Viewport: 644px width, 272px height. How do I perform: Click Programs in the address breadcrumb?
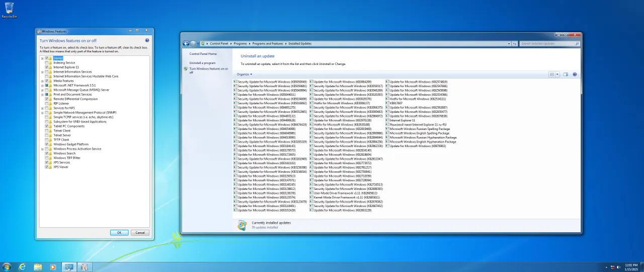(x=240, y=44)
